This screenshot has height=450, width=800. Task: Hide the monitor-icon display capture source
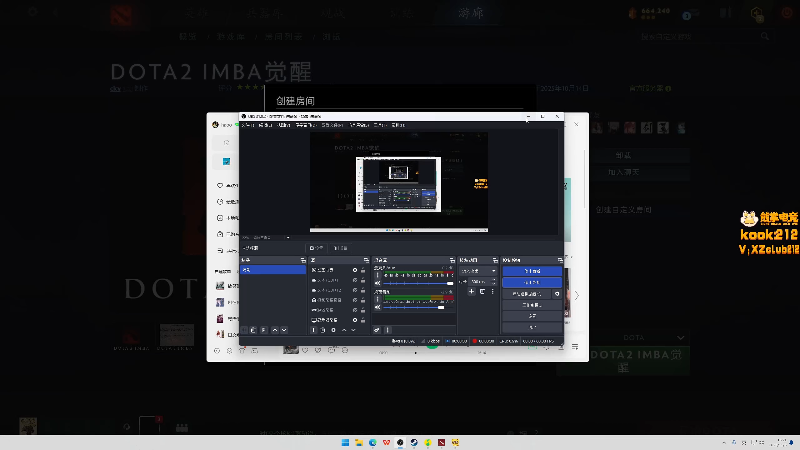point(355,320)
